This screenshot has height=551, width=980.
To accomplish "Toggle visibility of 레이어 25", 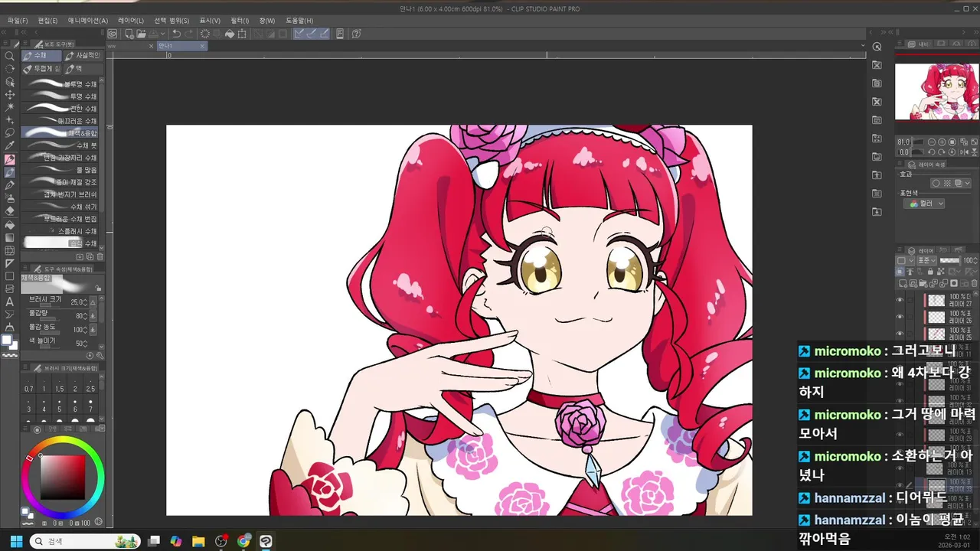I will [900, 334].
